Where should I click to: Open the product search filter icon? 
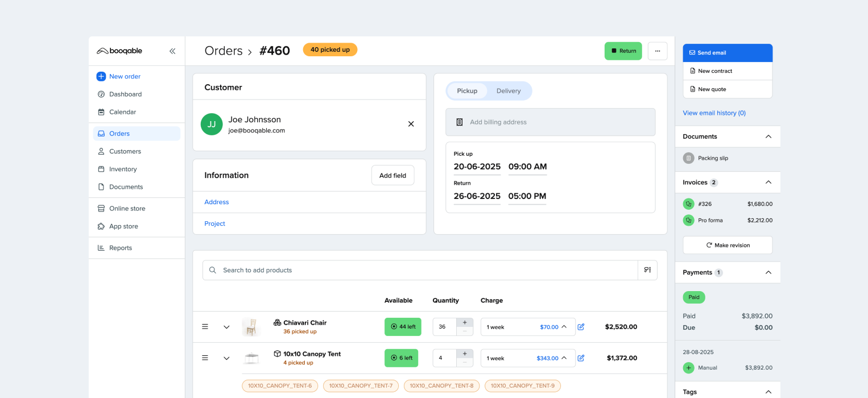647,270
